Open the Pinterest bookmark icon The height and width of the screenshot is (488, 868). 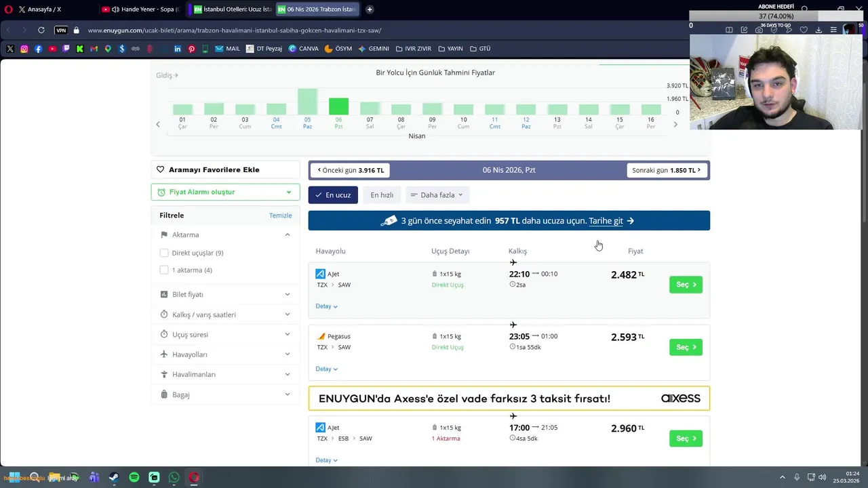pos(192,49)
